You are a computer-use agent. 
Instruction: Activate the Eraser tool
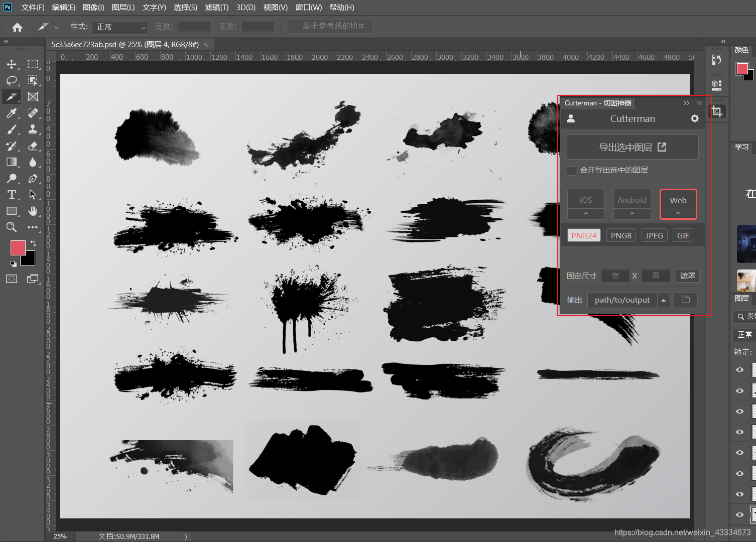pos(33,146)
